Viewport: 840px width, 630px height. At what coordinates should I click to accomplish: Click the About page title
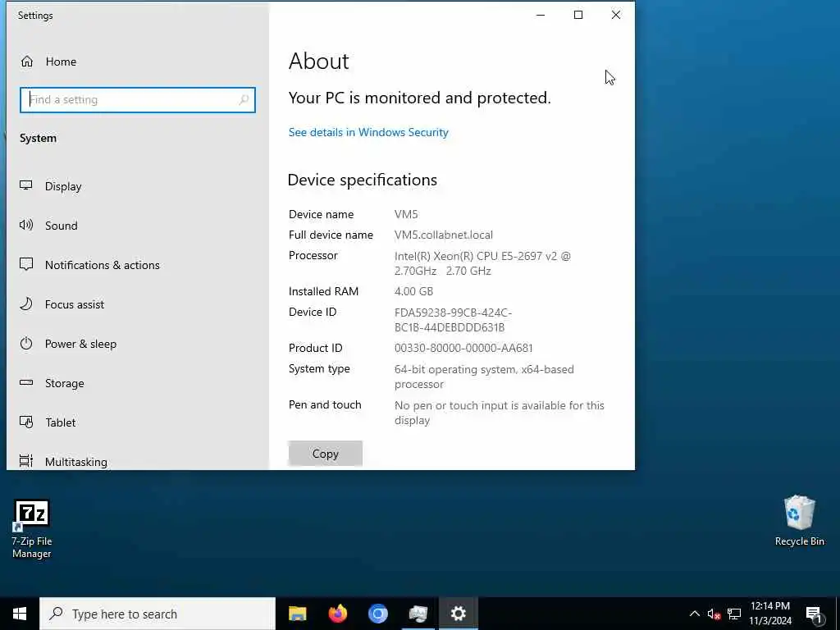[x=319, y=61]
